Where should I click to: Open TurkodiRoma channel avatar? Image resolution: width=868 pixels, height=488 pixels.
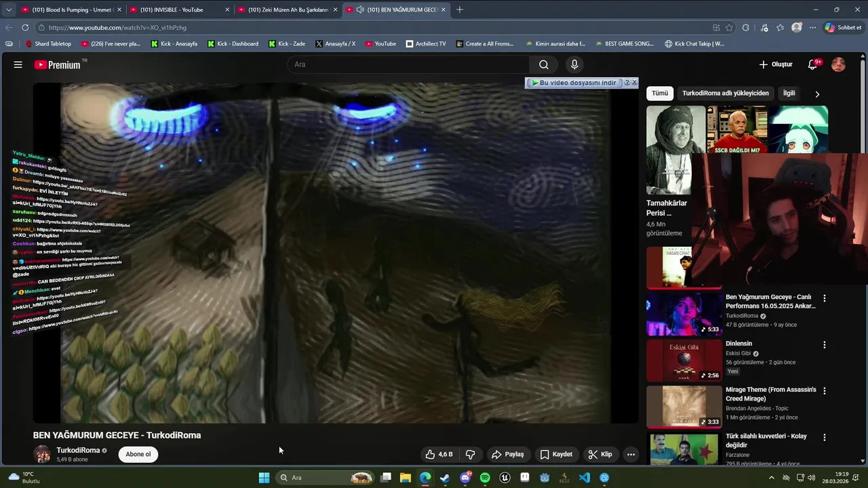point(42,454)
